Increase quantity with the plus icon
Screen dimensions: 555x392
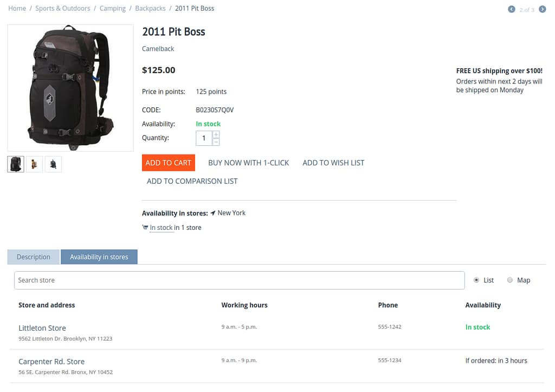coord(215,134)
